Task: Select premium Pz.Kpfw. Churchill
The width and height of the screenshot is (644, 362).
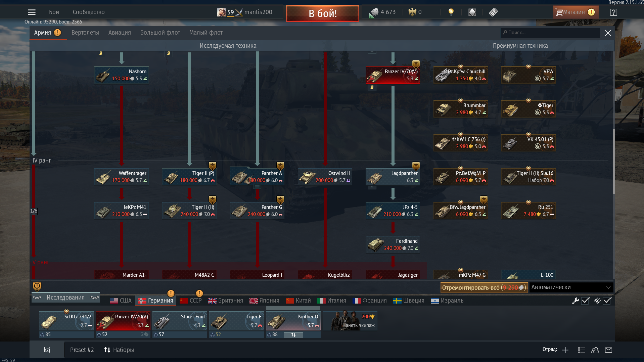Action: tap(461, 75)
